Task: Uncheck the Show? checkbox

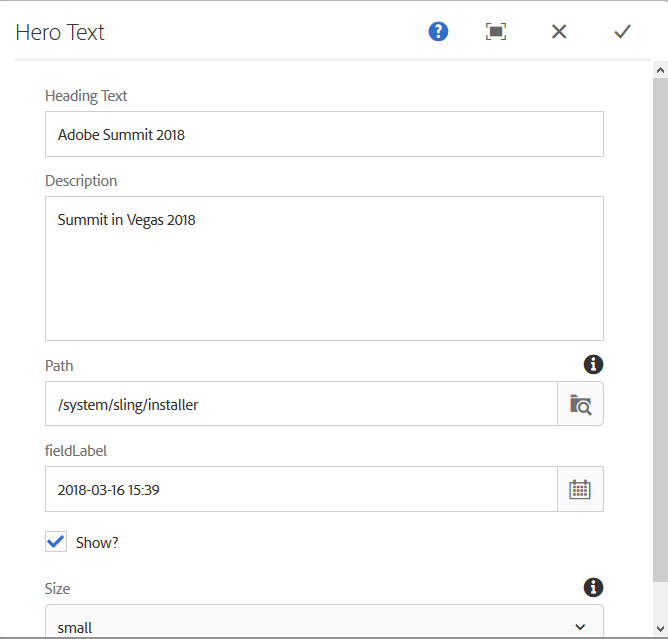Action: tap(57, 542)
